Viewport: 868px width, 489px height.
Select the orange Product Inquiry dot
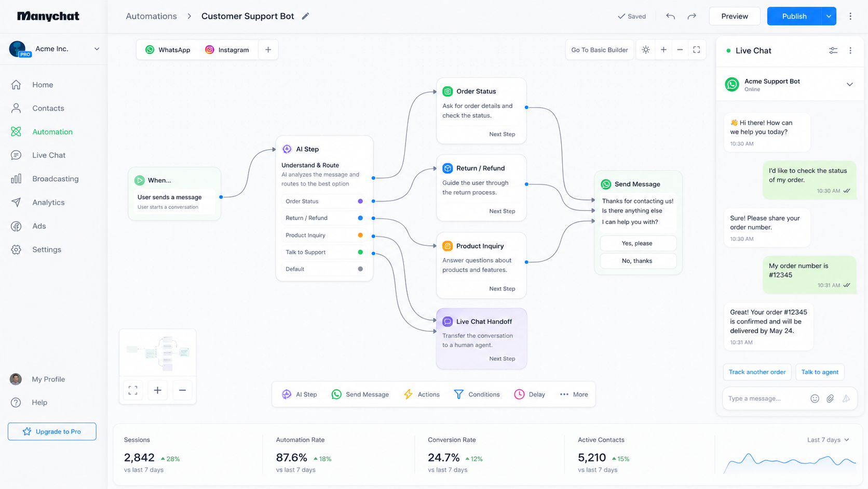(x=360, y=235)
